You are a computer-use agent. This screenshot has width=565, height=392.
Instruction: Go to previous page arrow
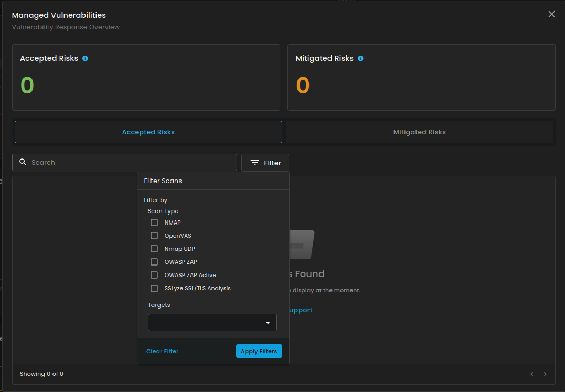[532, 374]
